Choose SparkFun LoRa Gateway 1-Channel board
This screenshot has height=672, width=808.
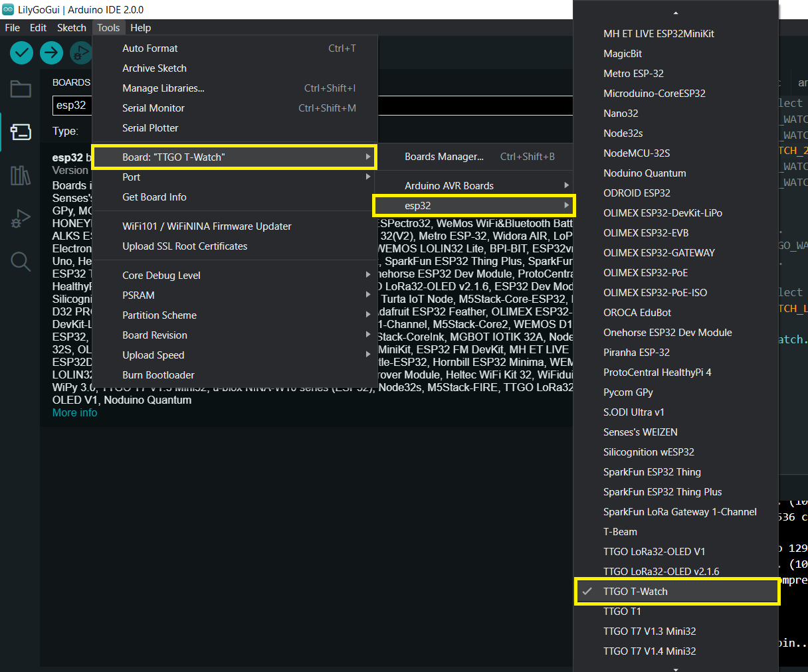pos(676,511)
